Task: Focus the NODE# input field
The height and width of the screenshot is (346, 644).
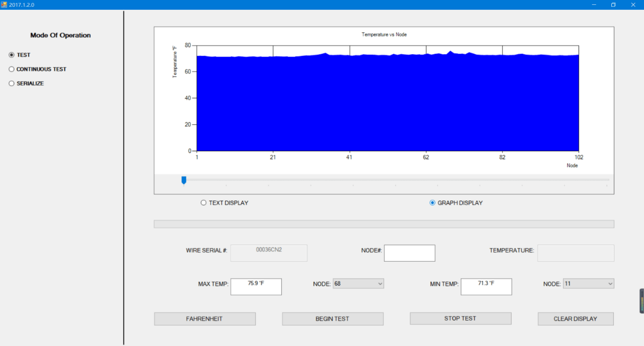Action: click(x=409, y=253)
